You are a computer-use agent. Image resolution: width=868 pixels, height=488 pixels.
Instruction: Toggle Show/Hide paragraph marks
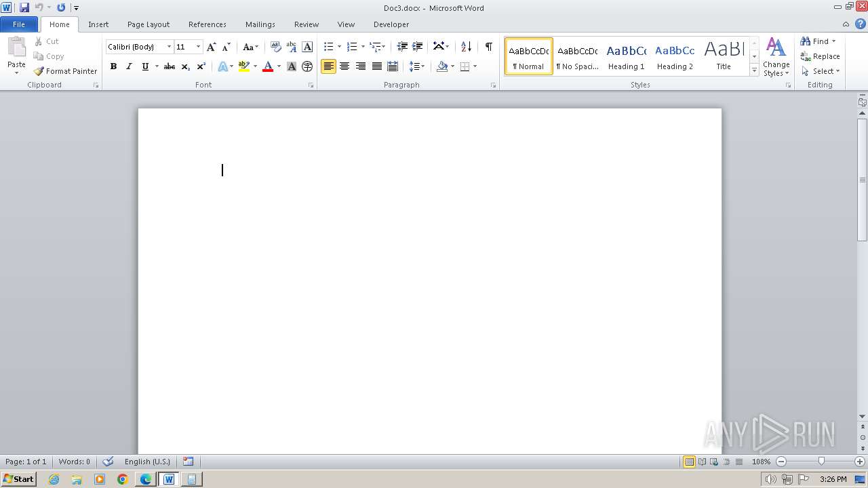coord(488,47)
